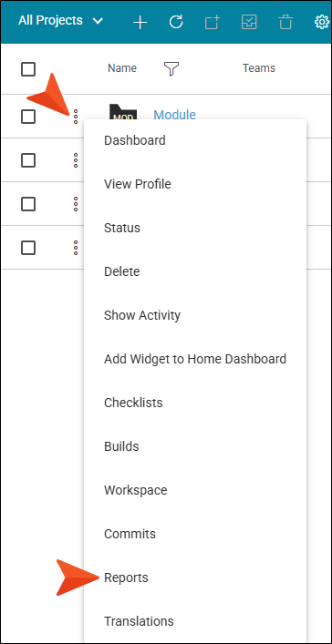Click the Name column filter funnel icon
Viewport: 332px width, 644px height.
[x=171, y=68]
